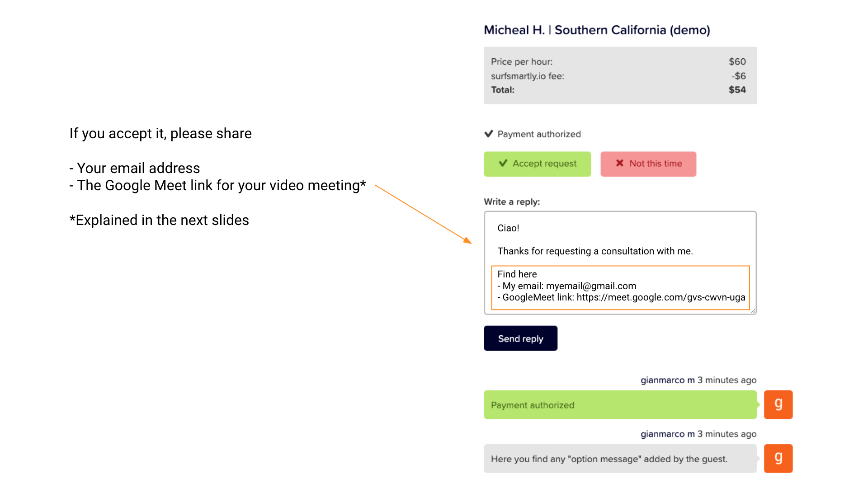Click the red X icon on Not this time
Image resolution: width=868 pixels, height=488 pixels.
point(619,163)
